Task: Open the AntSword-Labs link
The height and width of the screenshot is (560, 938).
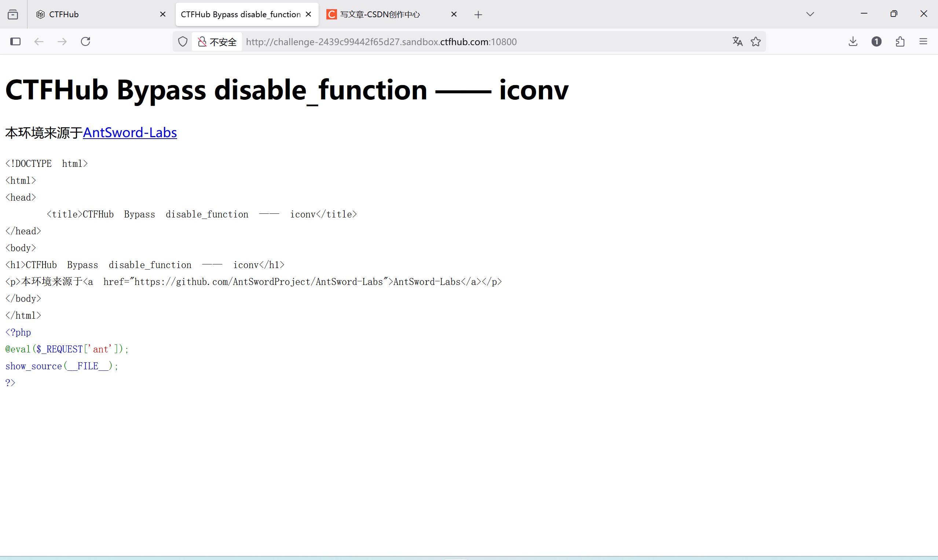Action: point(130,132)
